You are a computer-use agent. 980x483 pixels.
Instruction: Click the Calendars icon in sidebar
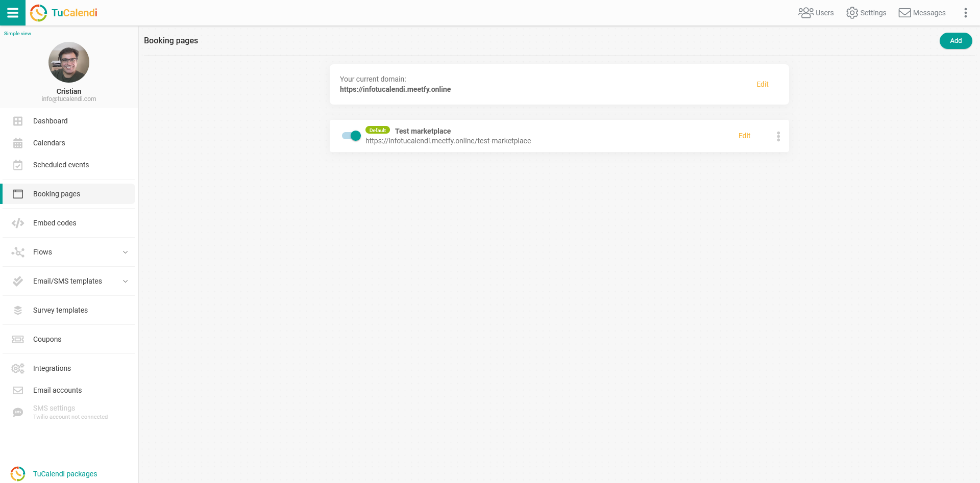click(x=18, y=143)
